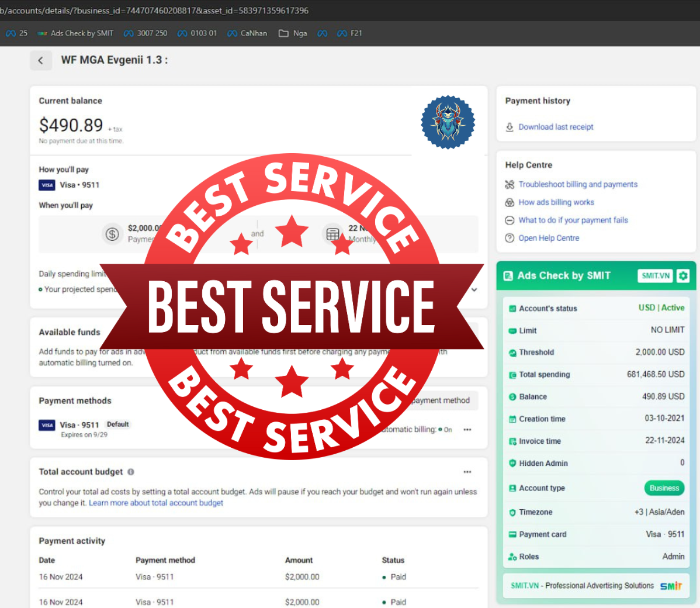Open the unlabeled Meta bookmark before F21

click(323, 33)
